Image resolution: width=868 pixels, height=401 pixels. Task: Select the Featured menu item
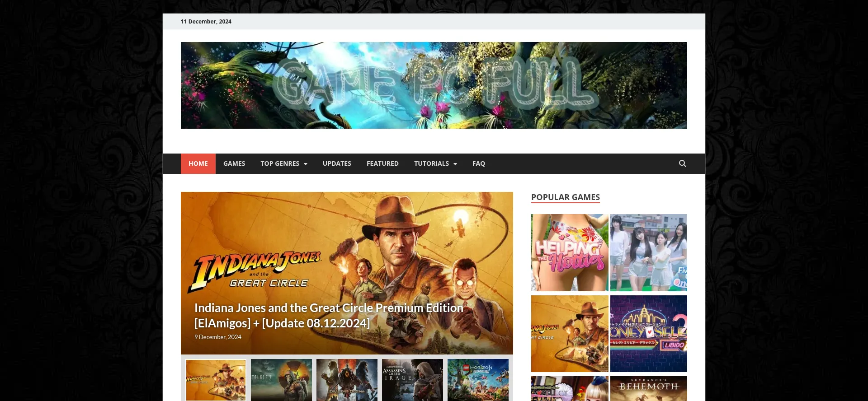tap(382, 163)
